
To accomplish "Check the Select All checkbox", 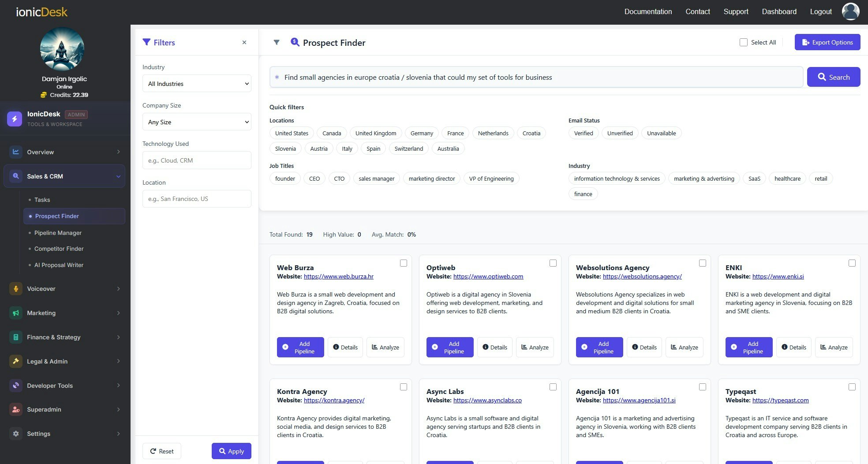I will (x=744, y=42).
